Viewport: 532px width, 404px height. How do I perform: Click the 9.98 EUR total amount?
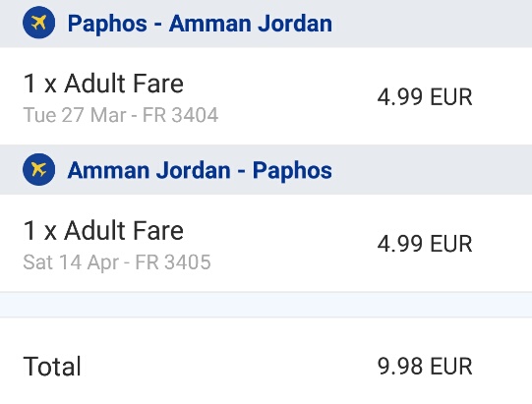coord(425,367)
